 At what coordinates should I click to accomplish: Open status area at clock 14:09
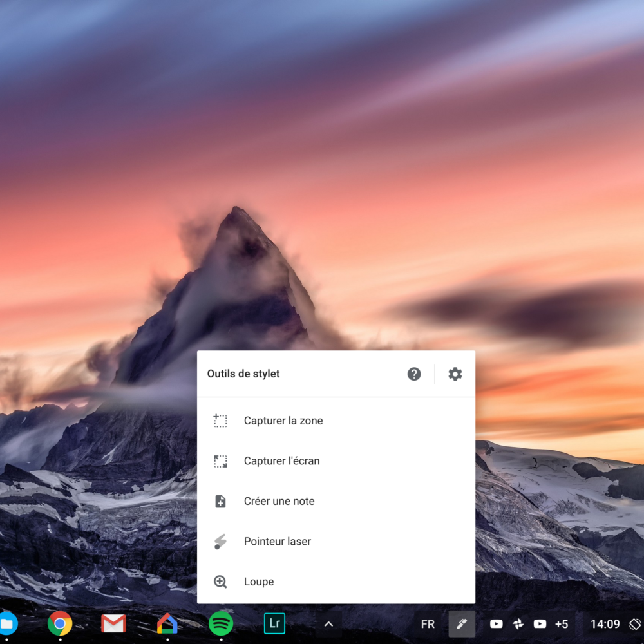(605, 624)
